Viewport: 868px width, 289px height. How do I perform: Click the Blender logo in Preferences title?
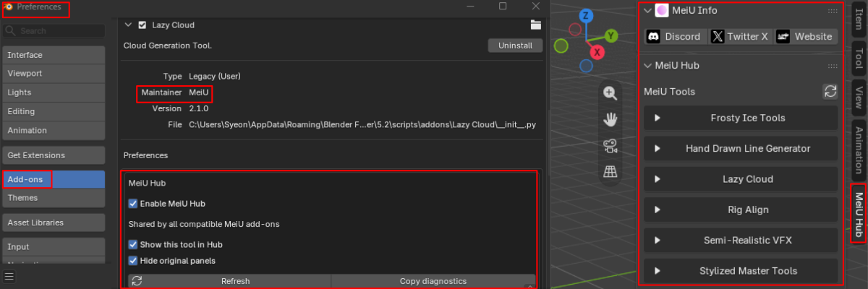(x=9, y=7)
